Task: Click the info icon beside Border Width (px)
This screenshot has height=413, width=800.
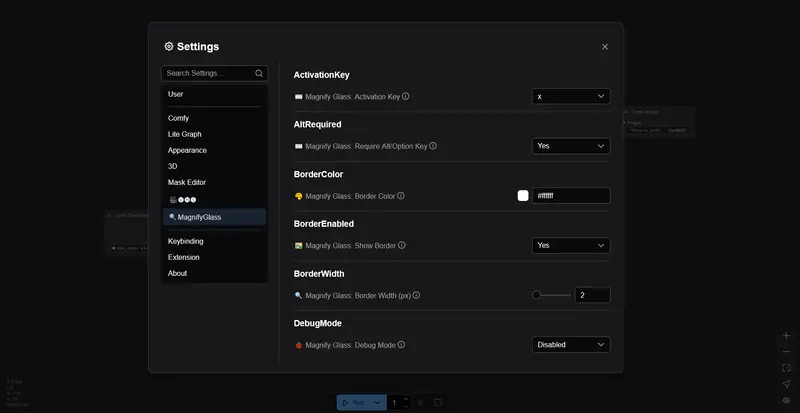Action: (x=417, y=295)
